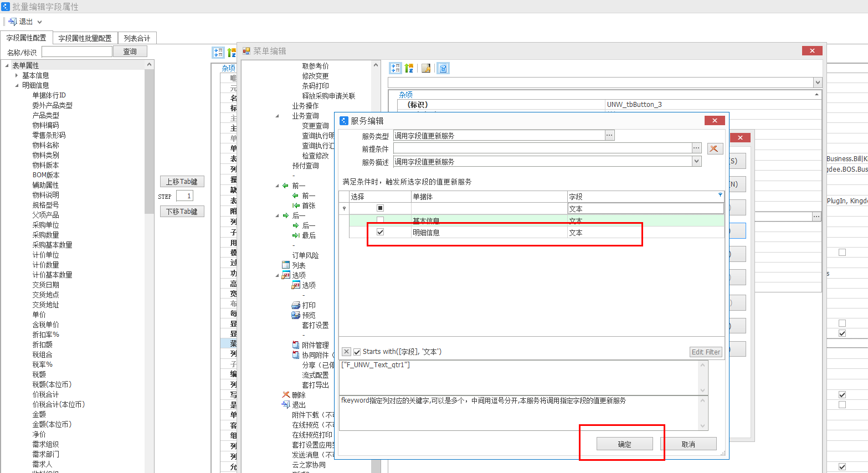Switch to 字段属性配置 tab
The height and width of the screenshot is (473, 868).
point(27,38)
